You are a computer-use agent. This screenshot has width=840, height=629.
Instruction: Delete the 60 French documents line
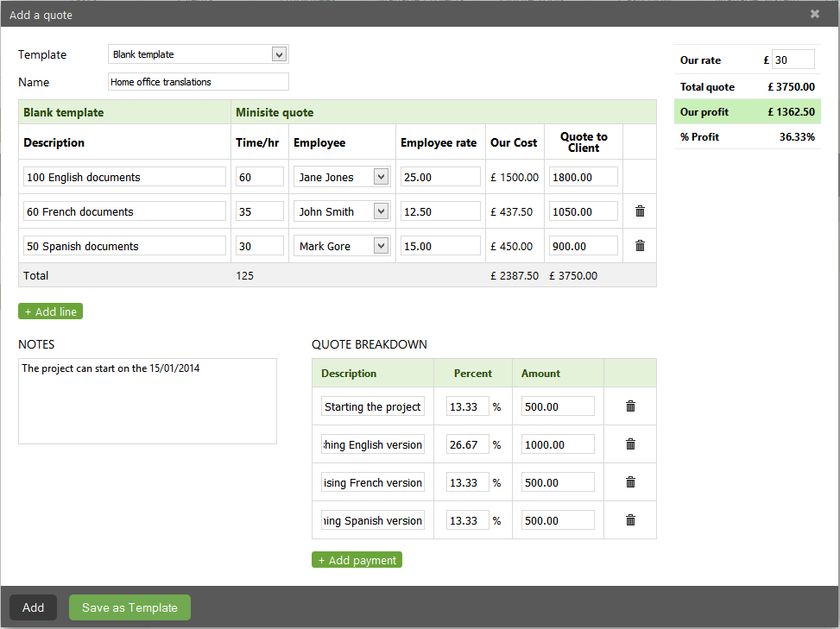click(x=640, y=211)
